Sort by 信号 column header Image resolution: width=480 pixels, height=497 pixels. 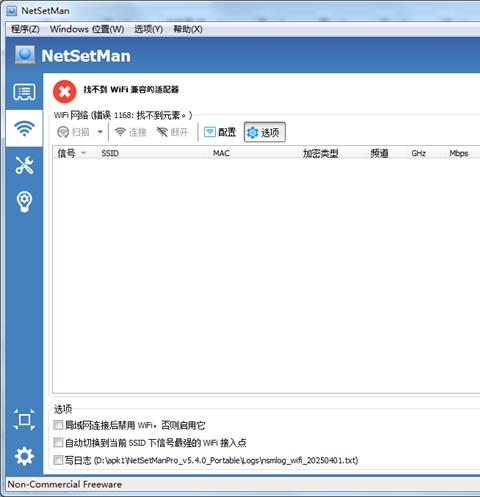click(75, 153)
